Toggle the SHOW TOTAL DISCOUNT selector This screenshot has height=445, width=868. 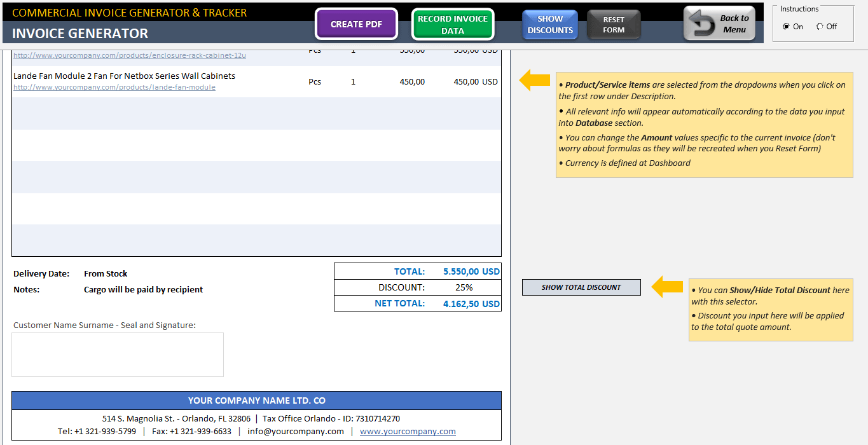coord(581,287)
